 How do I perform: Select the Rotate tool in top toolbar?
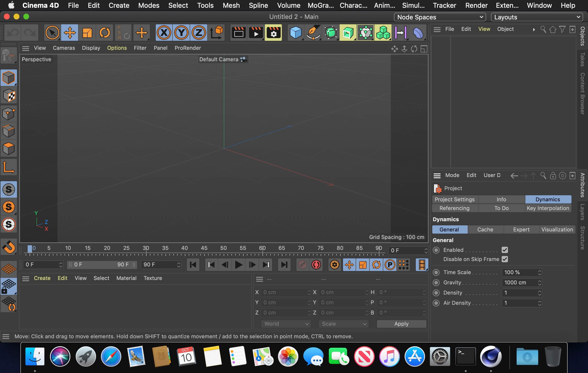pyautogui.click(x=105, y=33)
